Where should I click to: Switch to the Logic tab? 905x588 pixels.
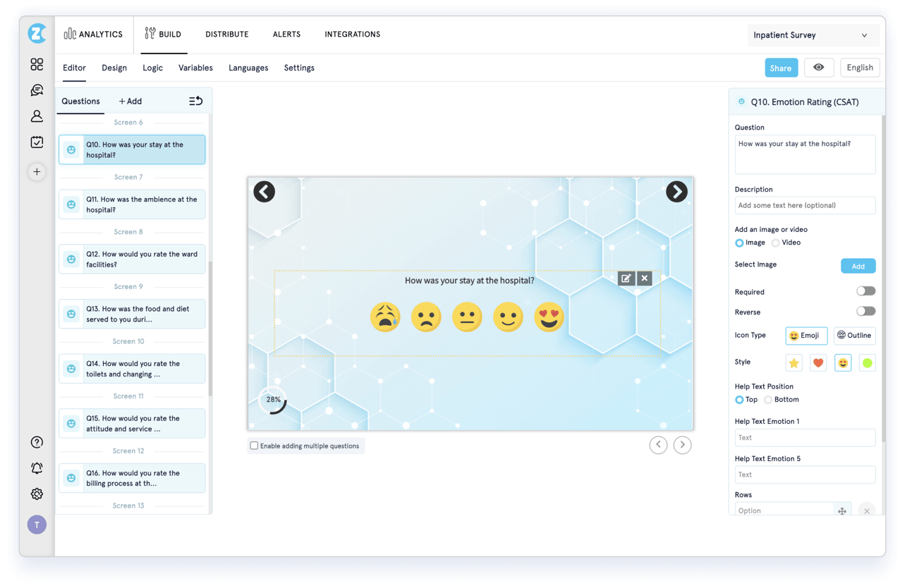tap(152, 68)
